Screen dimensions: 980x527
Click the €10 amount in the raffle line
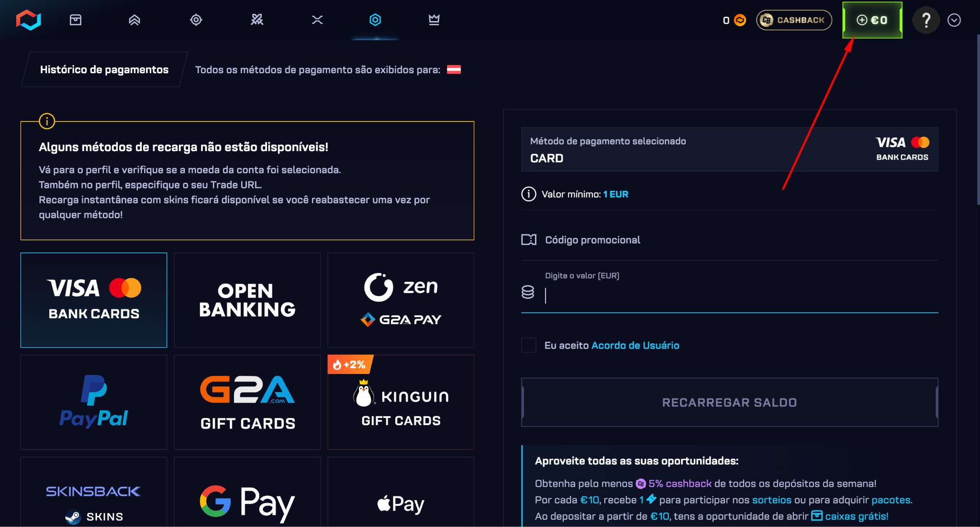[590, 500]
